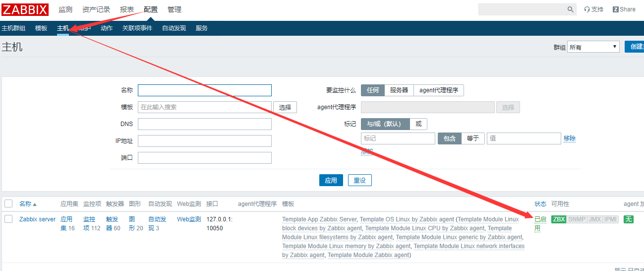
Task: Select the 与/或 (默认) tag mode
Action: 385,124
